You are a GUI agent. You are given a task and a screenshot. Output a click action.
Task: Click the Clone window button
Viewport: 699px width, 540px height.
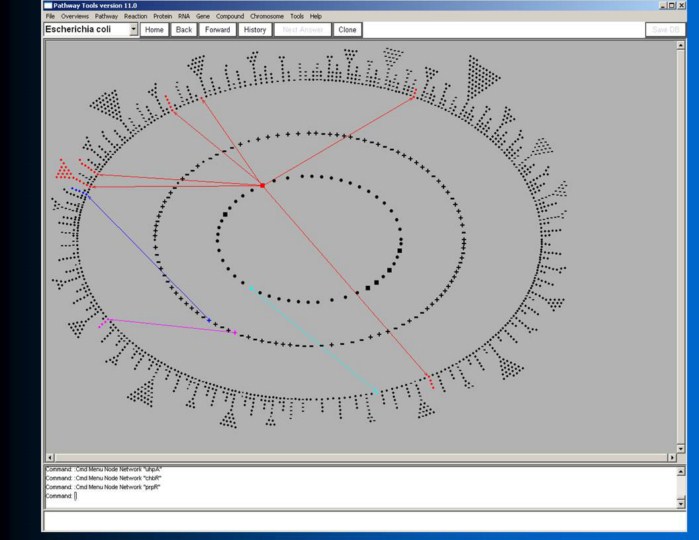click(x=347, y=30)
